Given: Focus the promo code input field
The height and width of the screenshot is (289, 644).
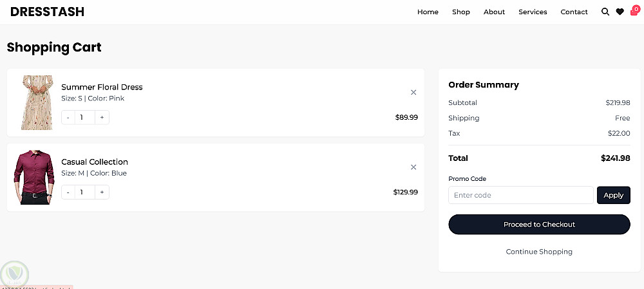Looking at the screenshot, I should coord(520,195).
